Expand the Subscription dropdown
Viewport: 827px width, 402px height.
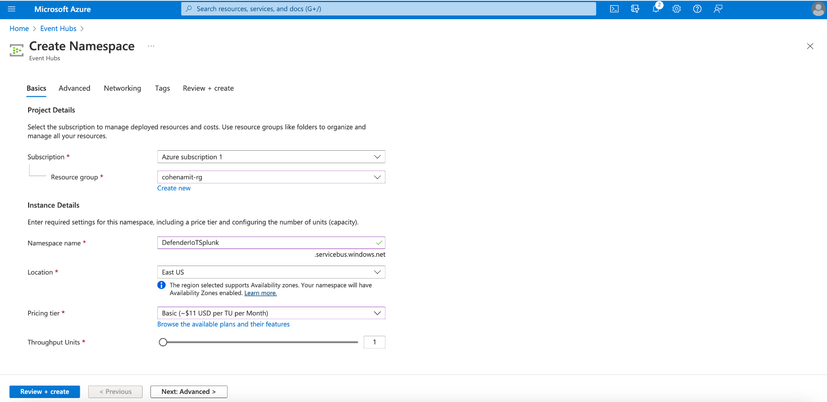(x=271, y=157)
